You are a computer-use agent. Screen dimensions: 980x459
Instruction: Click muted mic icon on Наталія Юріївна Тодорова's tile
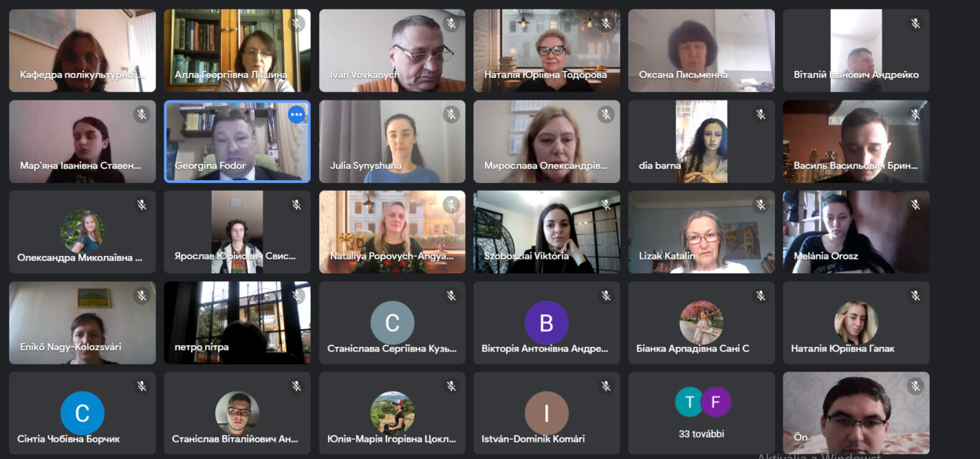tap(606, 24)
